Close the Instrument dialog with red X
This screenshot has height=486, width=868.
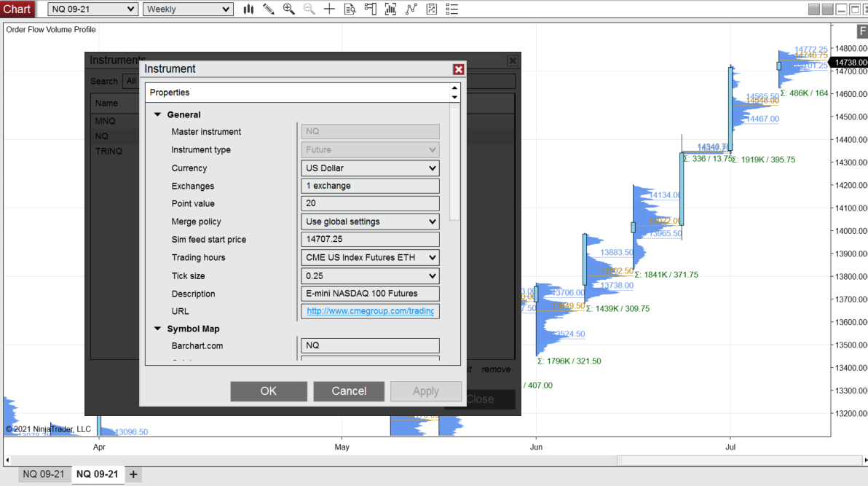pyautogui.click(x=458, y=69)
